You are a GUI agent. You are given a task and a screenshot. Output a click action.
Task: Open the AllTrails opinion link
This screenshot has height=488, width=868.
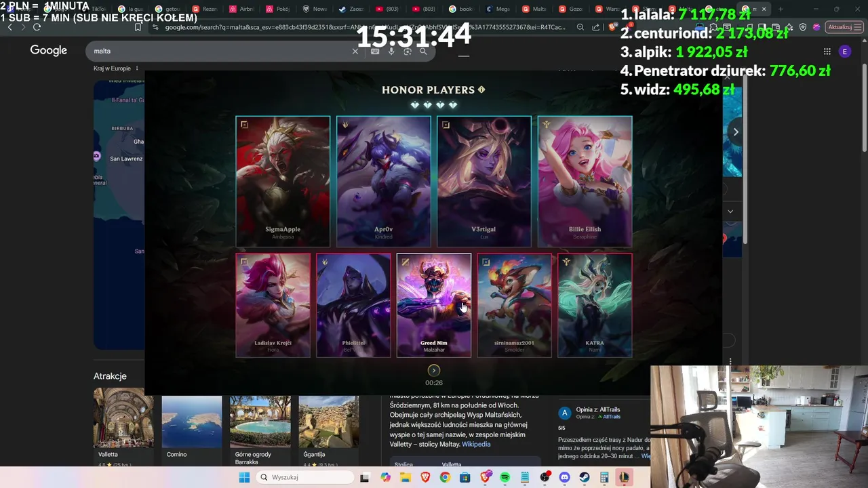[x=611, y=417]
